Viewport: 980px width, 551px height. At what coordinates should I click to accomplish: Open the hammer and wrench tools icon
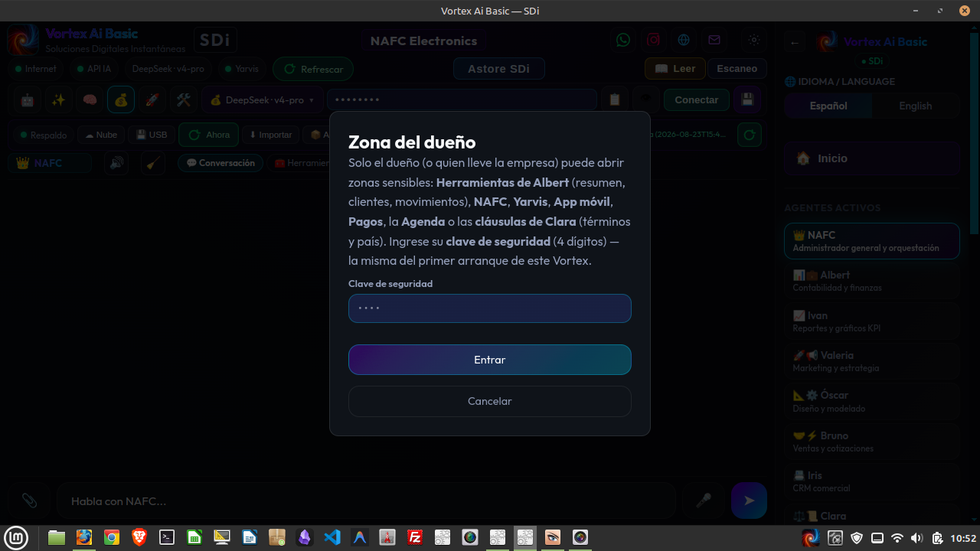tap(183, 100)
